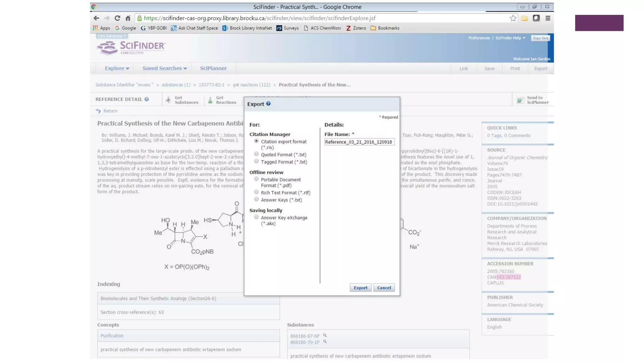Select Portable Document Format (*.pdf) option

point(256,179)
